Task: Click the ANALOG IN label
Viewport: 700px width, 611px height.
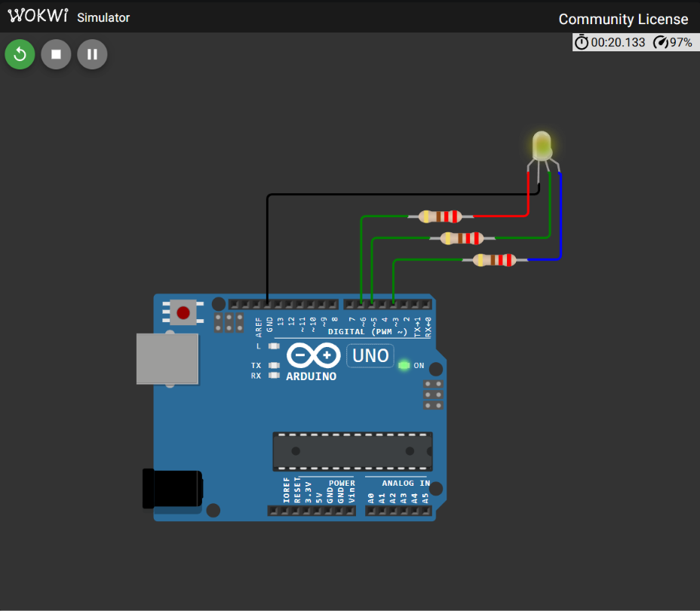Action: tap(406, 483)
